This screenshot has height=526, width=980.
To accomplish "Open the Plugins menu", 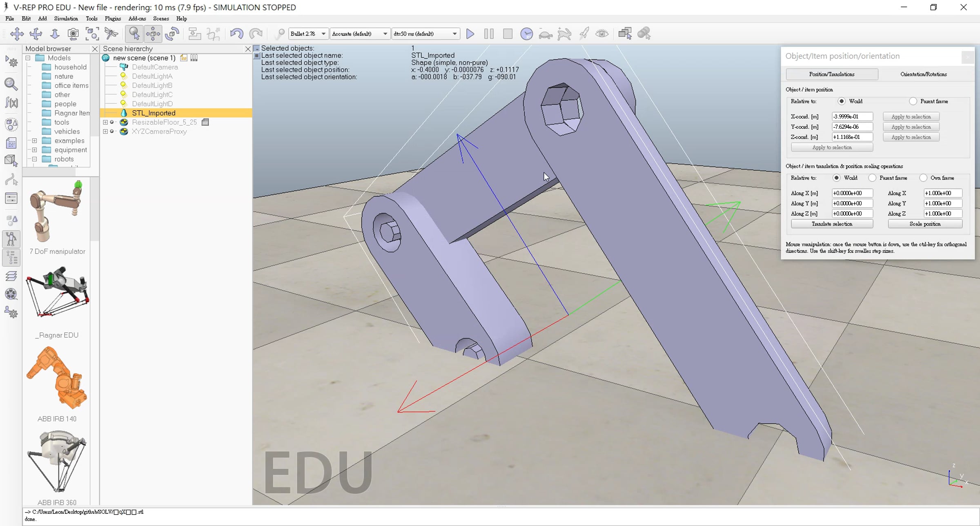I will (x=113, y=19).
